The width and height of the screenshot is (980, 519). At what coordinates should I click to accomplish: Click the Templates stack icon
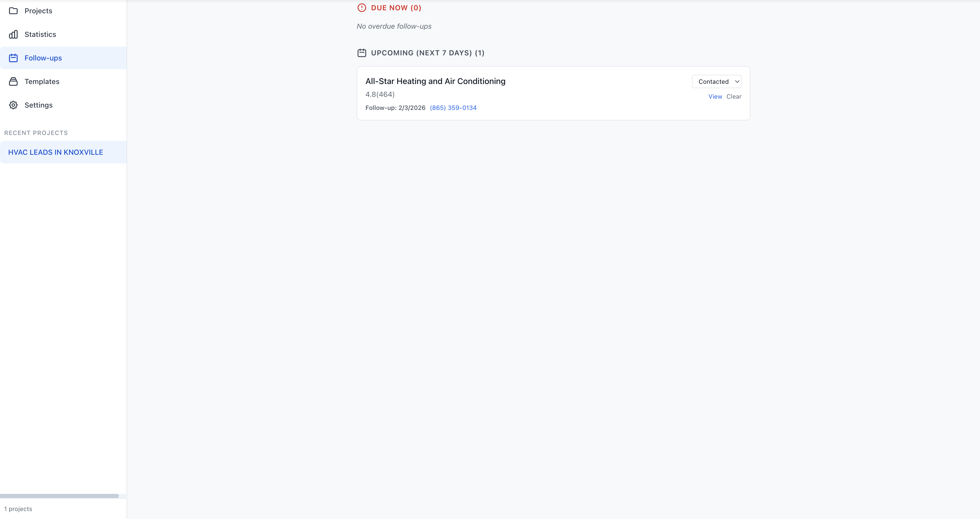click(x=13, y=82)
